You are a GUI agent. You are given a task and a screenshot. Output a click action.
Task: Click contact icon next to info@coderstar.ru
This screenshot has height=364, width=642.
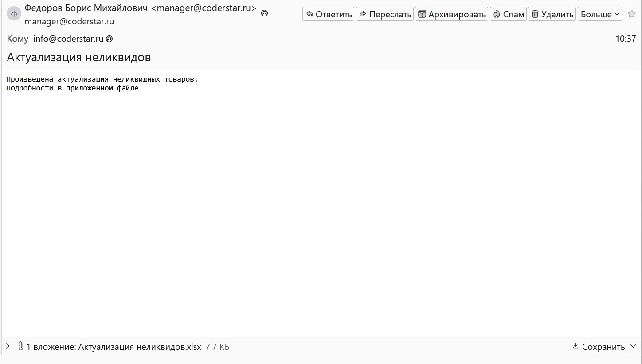point(110,39)
